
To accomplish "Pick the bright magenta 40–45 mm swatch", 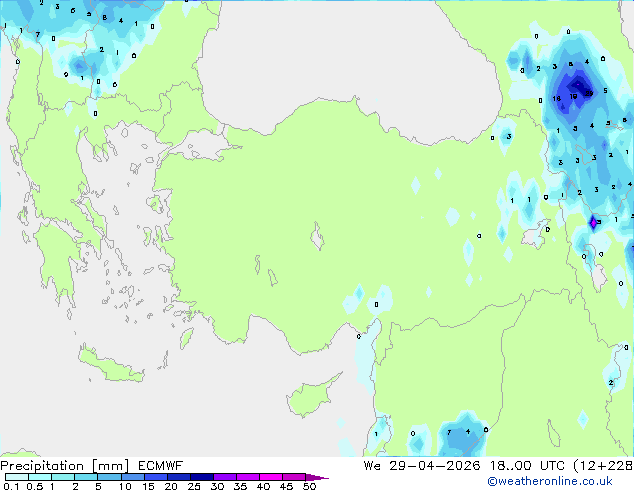I will click(271, 477).
